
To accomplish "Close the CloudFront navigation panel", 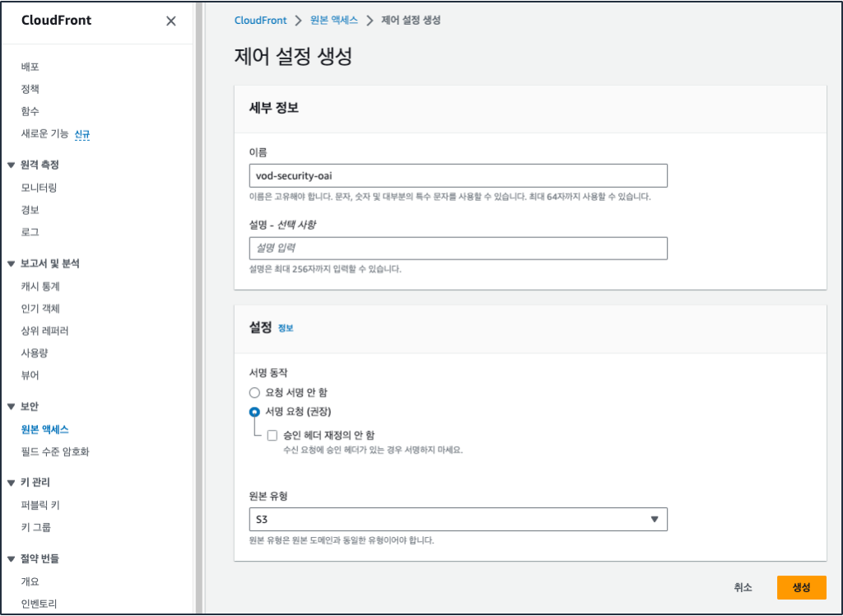I will coord(171,21).
